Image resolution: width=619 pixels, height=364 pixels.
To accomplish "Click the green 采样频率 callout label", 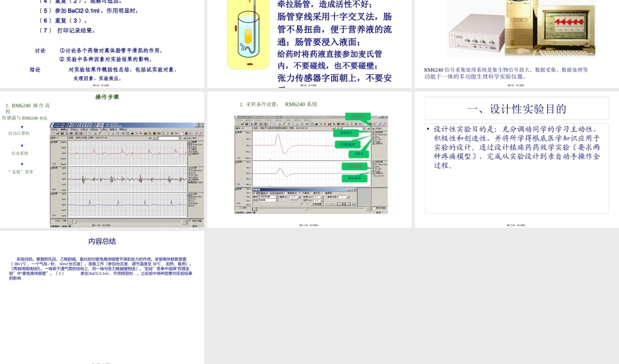I will [x=358, y=116].
